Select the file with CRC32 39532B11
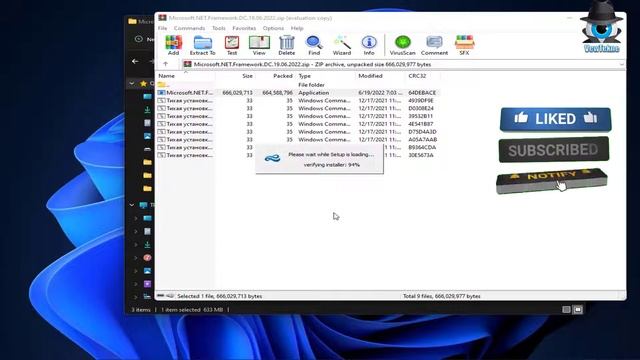640x360 pixels. point(298,116)
